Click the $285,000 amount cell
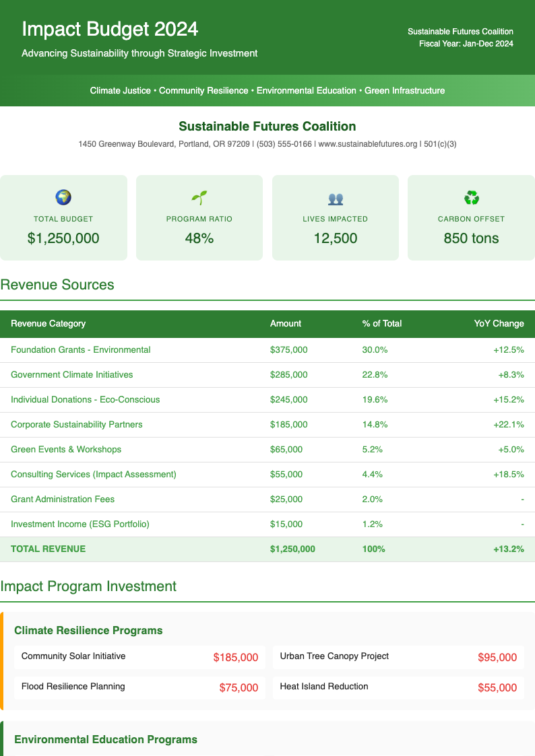This screenshot has width=535, height=756. (288, 374)
